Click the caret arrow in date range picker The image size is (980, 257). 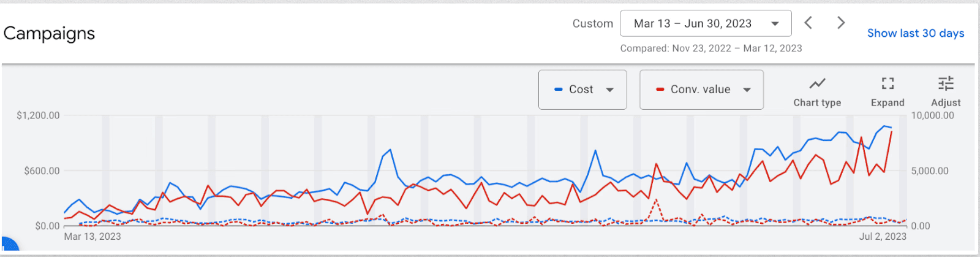pyautogui.click(x=775, y=24)
